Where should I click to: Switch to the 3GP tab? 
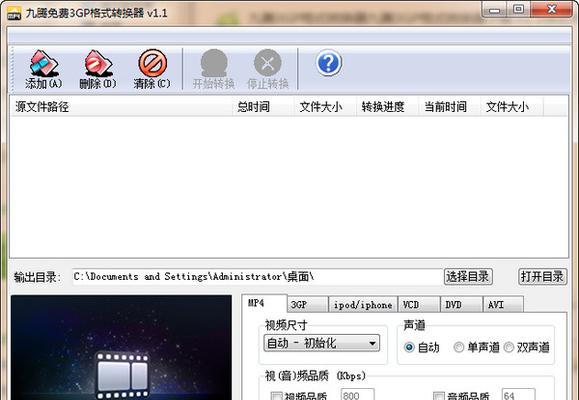point(307,305)
